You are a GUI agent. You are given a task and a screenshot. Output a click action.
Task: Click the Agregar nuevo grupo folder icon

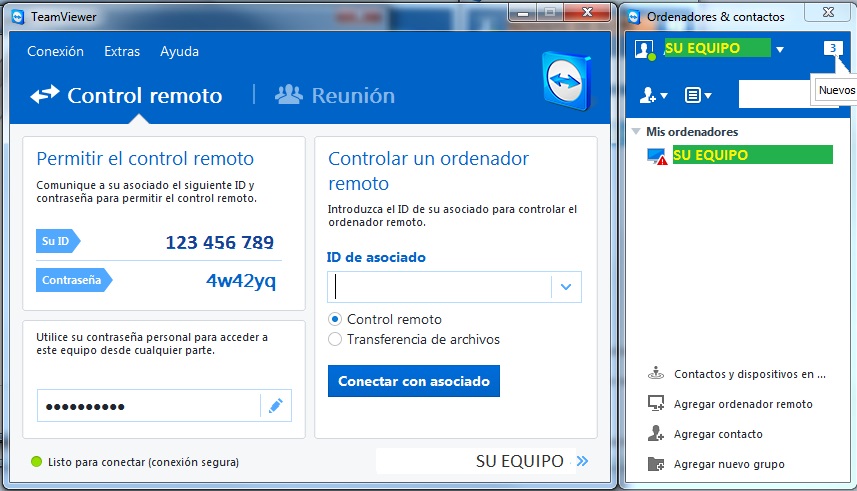point(656,464)
